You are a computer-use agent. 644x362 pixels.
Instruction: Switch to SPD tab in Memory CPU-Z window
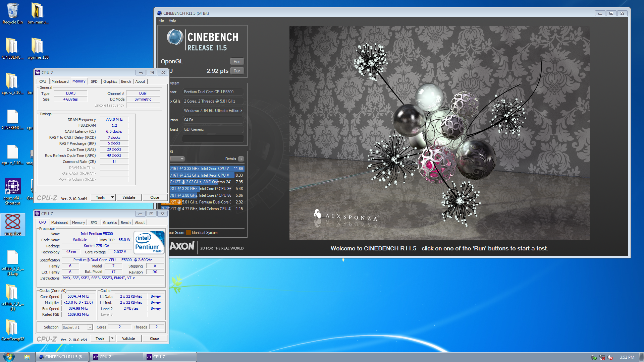(x=94, y=81)
